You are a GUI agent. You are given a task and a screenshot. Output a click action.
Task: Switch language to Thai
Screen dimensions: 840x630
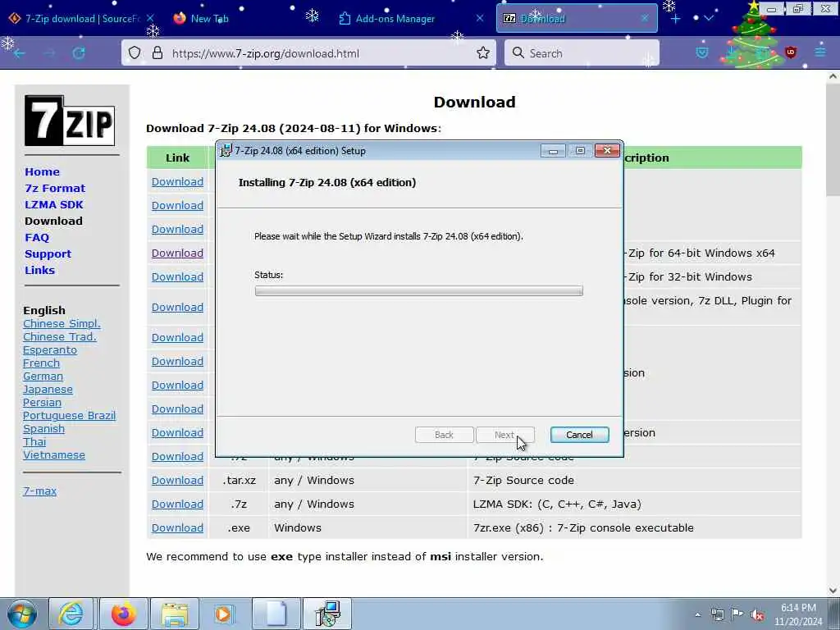coord(34,442)
